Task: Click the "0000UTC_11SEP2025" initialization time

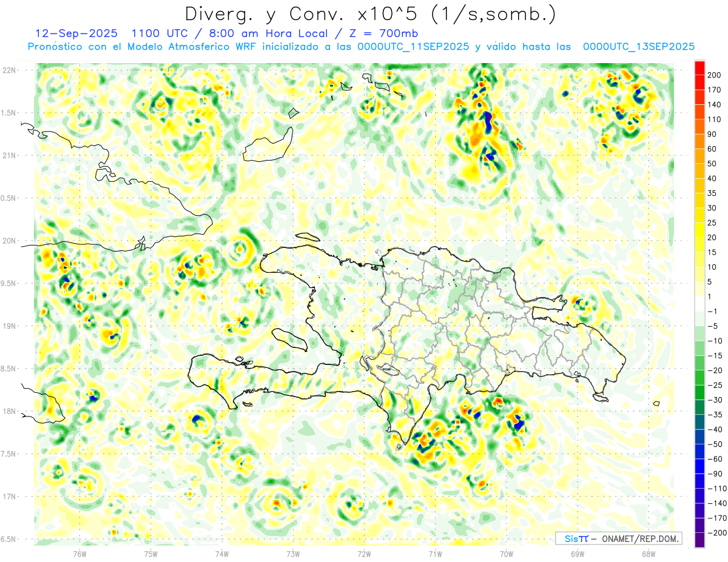Action: pyautogui.click(x=413, y=47)
